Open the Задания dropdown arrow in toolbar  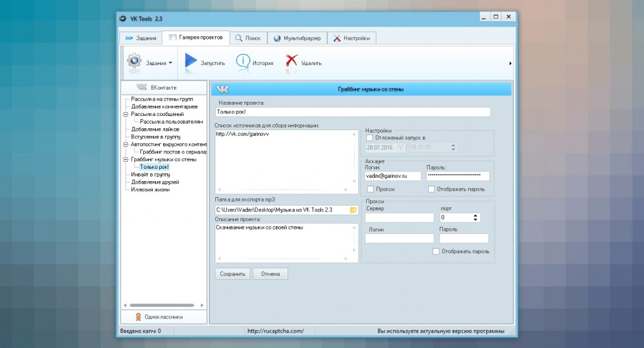(170, 63)
